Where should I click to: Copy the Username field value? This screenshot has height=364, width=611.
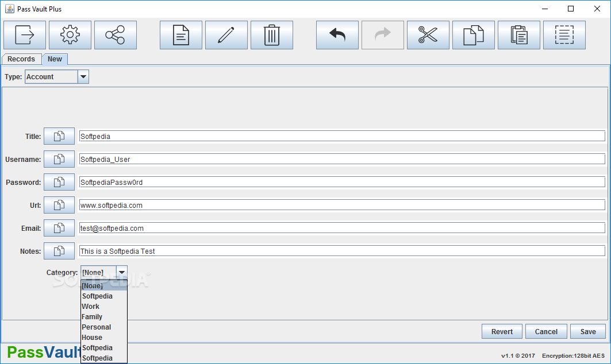click(x=59, y=159)
